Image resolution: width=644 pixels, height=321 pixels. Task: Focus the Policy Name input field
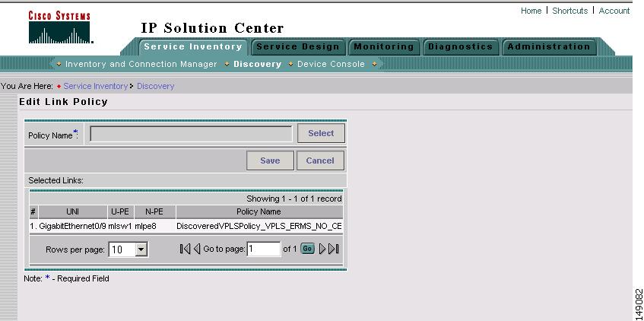[191, 134]
